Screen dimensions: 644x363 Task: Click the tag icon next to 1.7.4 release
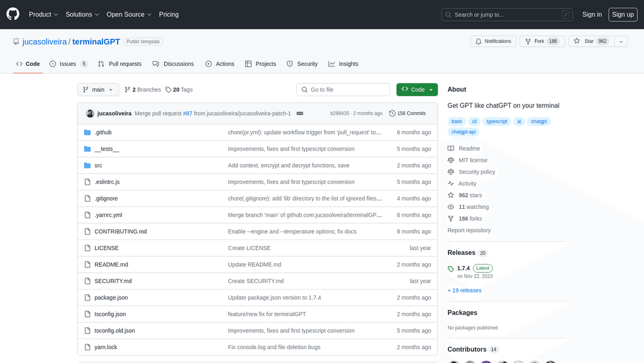coord(451,269)
